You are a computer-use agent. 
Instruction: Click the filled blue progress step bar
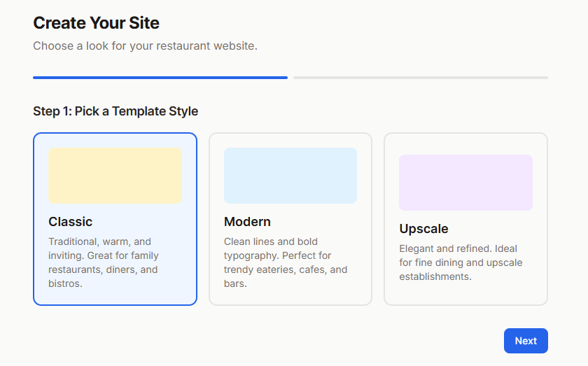(x=160, y=78)
